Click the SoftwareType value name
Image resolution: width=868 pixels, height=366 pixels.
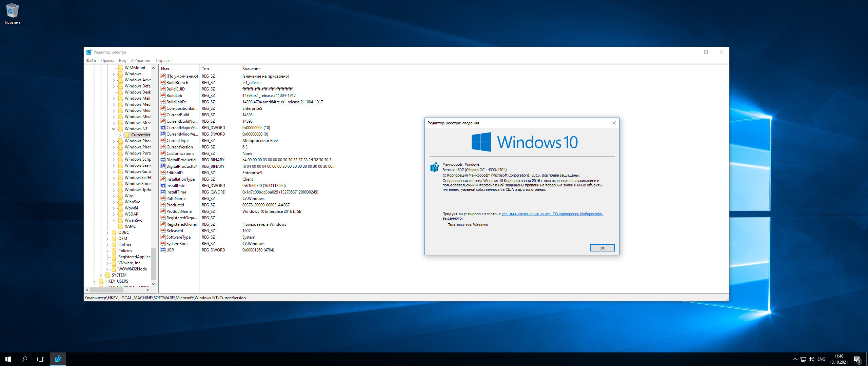click(x=178, y=237)
